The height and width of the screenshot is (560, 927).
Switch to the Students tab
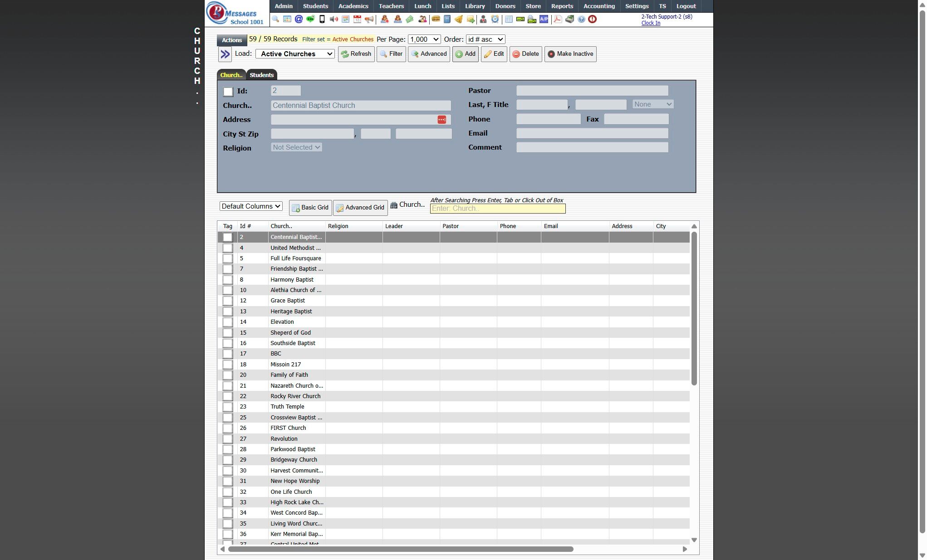click(x=261, y=75)
